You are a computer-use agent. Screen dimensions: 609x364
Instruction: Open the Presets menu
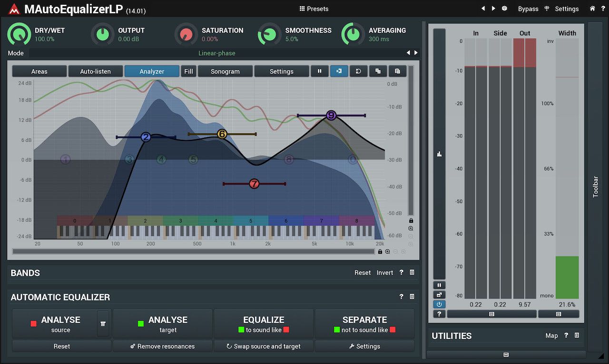(314, 9)
